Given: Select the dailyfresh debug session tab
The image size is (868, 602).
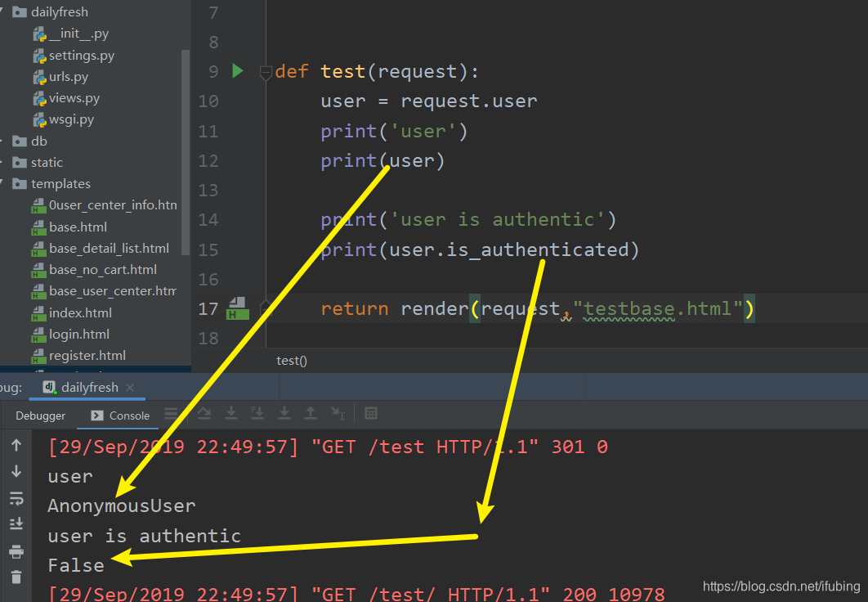Looking at the screenshot, I should tap(87, 387).
